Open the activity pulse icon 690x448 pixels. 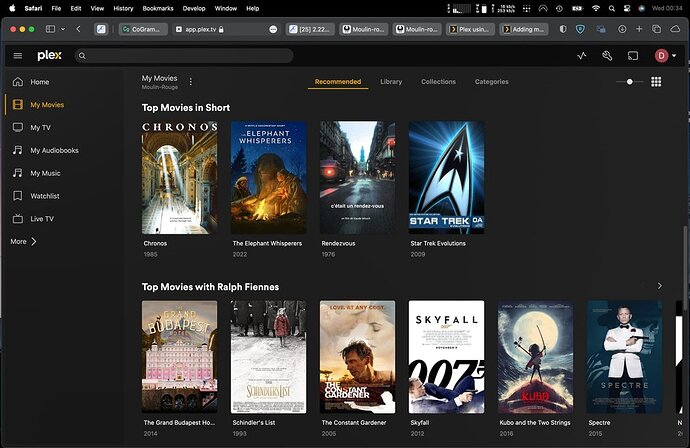[x=582, y=55]
